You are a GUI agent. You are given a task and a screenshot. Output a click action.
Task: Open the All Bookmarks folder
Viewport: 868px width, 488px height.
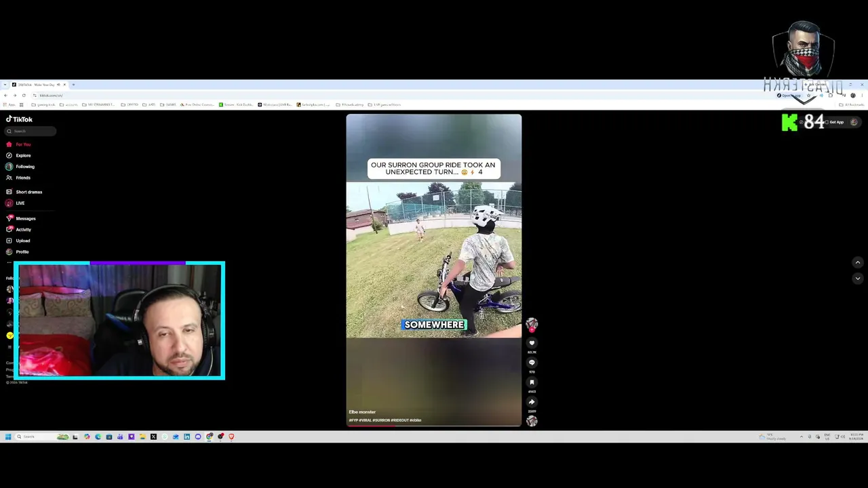(x=852, y=105)
